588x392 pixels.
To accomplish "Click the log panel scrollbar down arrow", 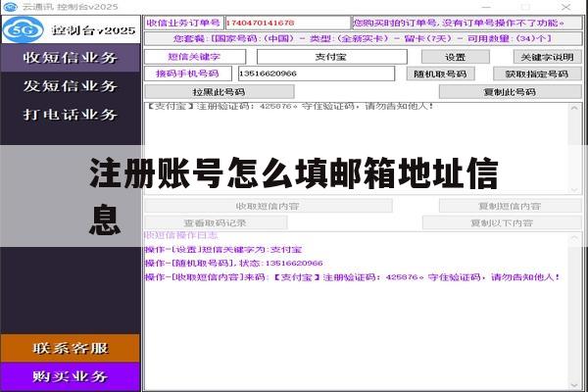I will coord(574,385).
